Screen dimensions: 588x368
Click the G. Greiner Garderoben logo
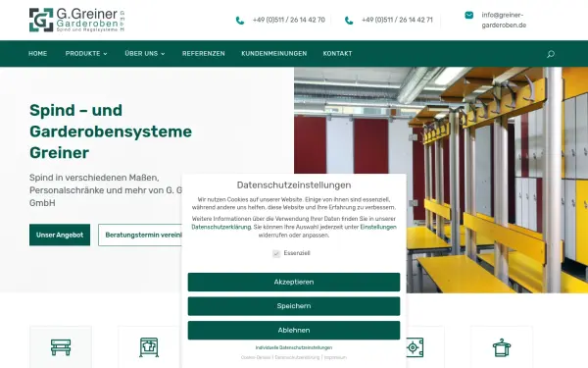click(76, 20)
